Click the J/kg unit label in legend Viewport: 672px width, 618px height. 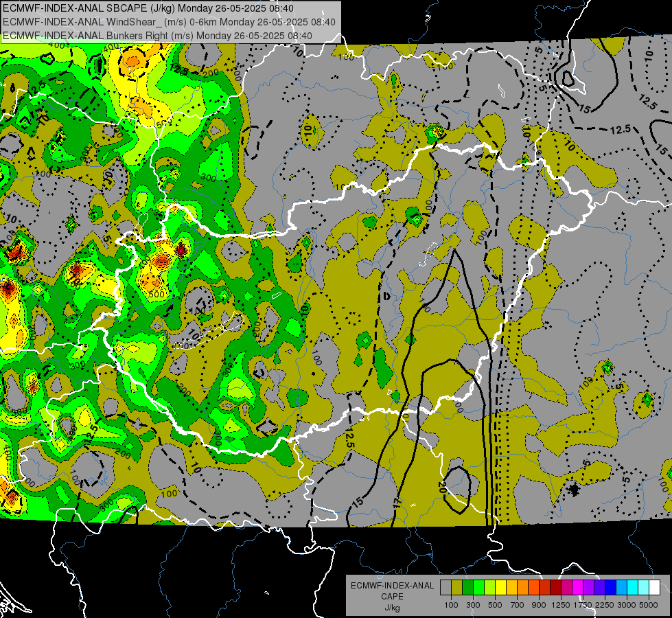click(x=392, y=608)
